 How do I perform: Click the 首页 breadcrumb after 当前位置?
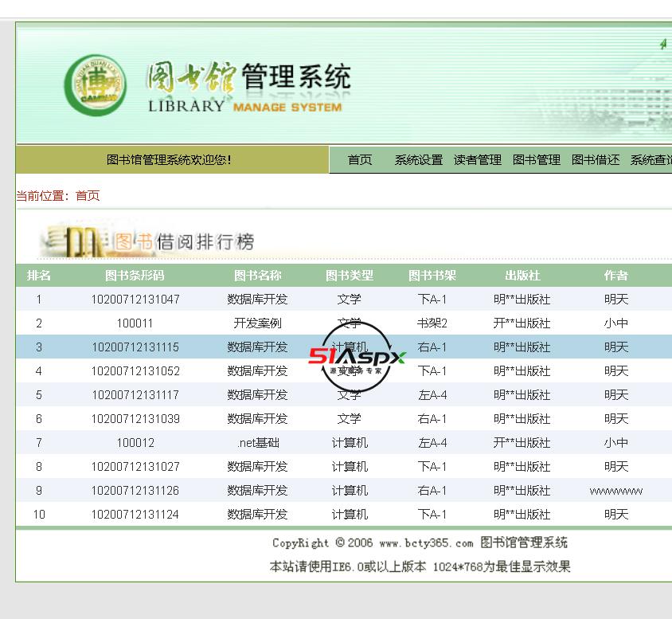point(88,196)
